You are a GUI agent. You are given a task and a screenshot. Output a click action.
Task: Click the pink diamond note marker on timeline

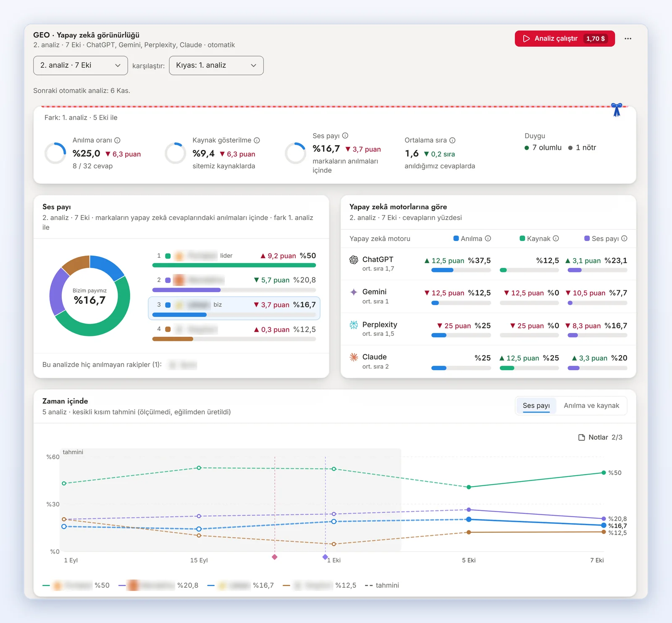pos(275,557)
